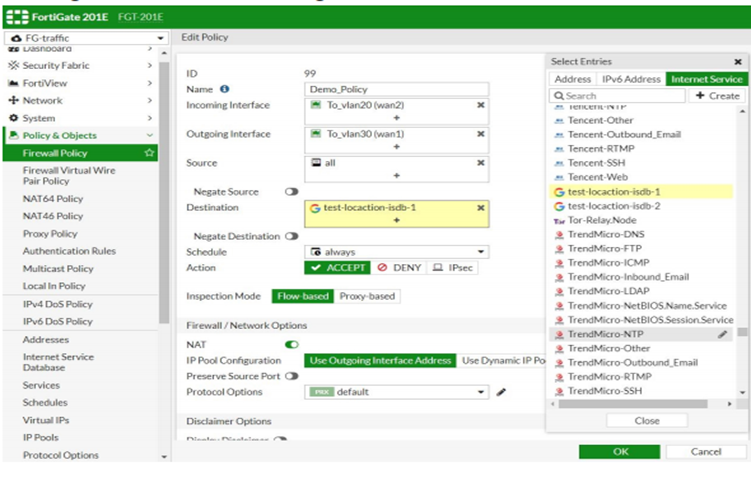Image resolution: width=751 pixels, height=477 pixels.
Task: Switch to the IPv6 Address tab
Action: click(x=631, y=78)
